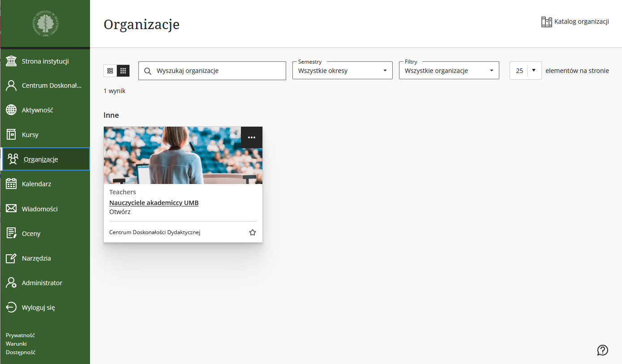Click the Oceny gradebook icon
The height and width of the screenshot is (364, 622).
click(x=11, y=233)
